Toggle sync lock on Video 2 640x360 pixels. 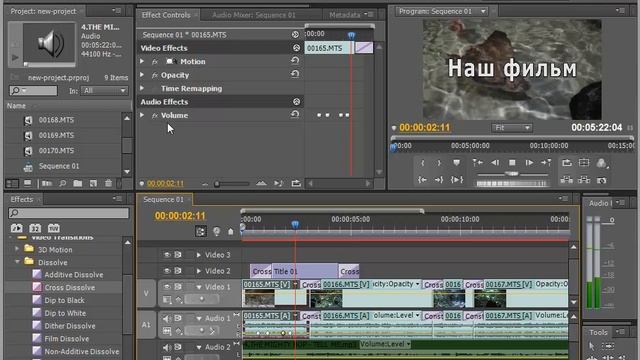point(178,271)
